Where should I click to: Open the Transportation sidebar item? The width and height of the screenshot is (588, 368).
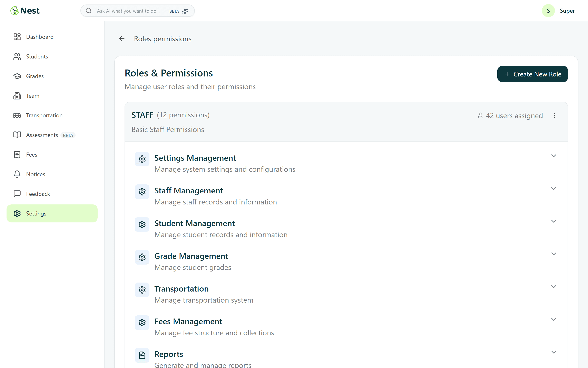click(x=52, y=115)
